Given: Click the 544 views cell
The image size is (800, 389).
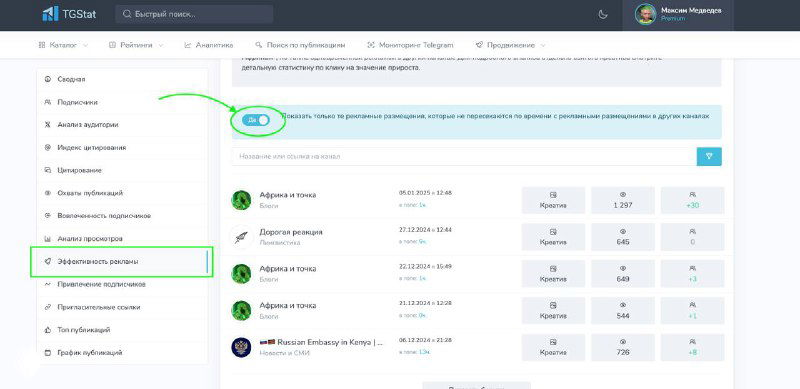Looking at the screenshot, I should coord(623,310).
